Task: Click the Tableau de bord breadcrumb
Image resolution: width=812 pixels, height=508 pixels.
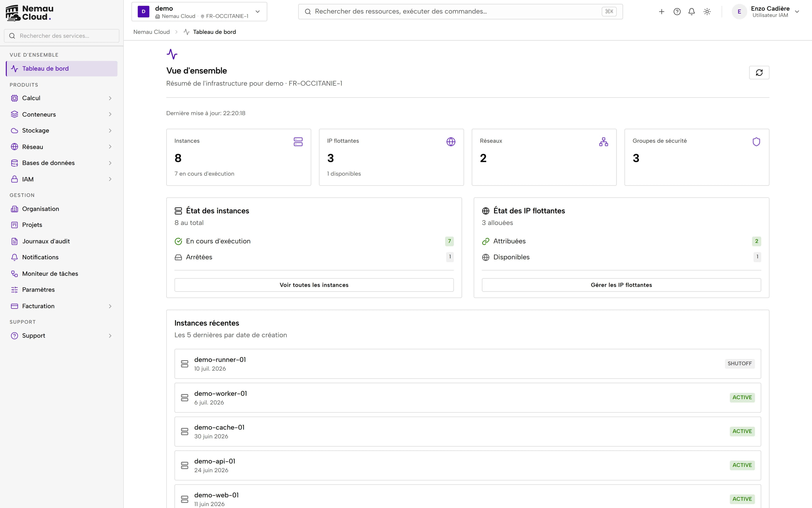Action: tap(210, 32)
